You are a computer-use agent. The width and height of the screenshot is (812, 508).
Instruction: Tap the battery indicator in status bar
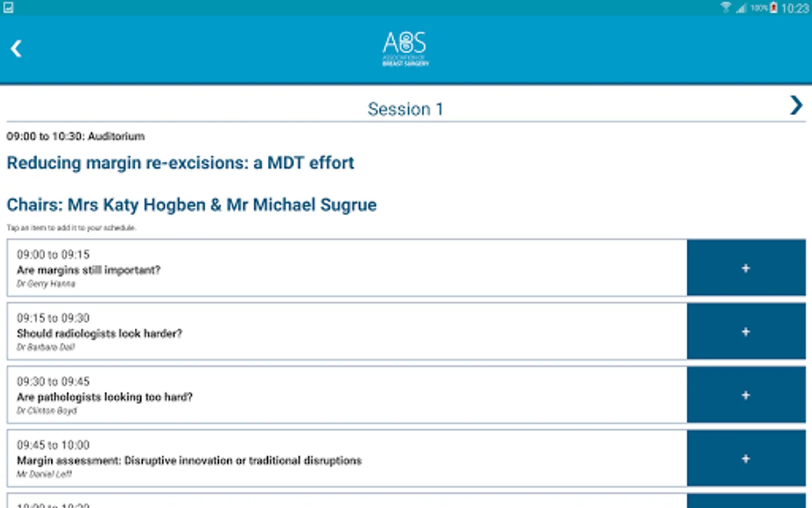[774, 7]
